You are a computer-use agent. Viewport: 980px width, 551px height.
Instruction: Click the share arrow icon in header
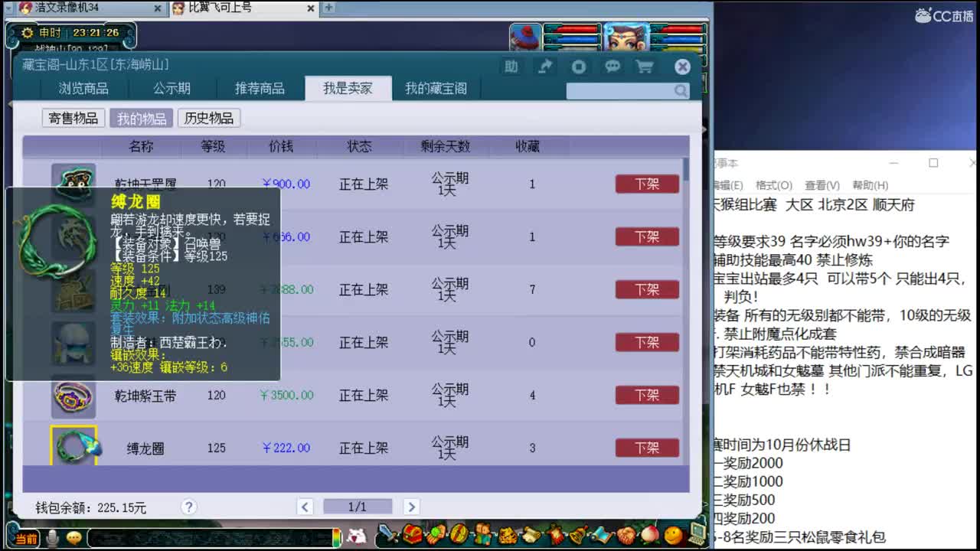[544, 67]
